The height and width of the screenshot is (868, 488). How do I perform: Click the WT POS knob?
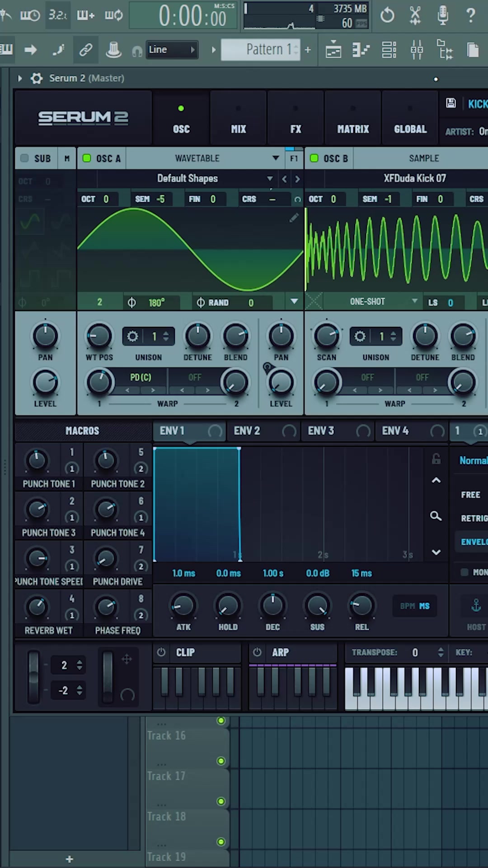coord(99,336)
